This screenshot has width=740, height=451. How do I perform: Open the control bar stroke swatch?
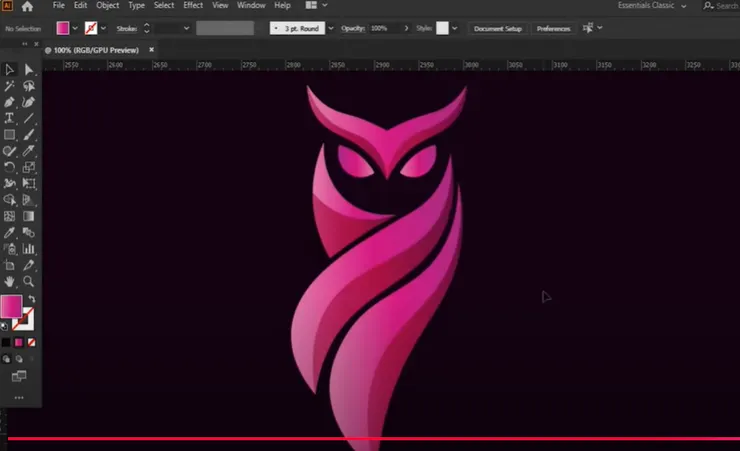point(91,28)
